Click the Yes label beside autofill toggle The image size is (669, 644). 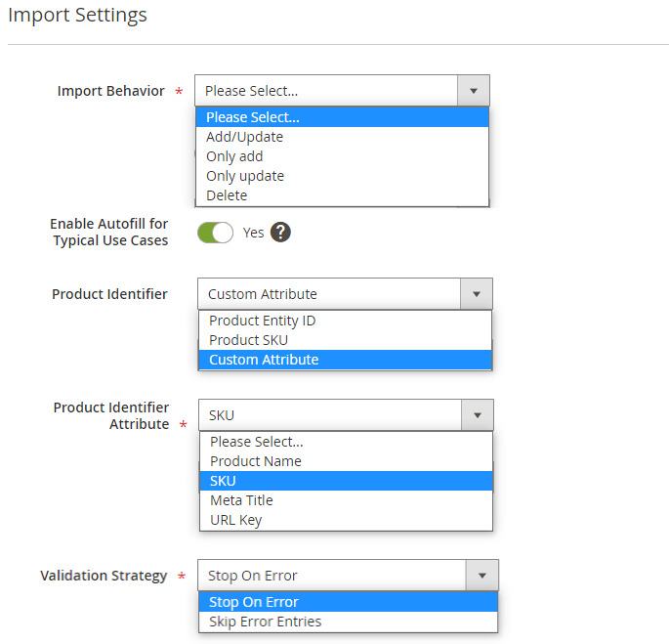tap(253, 233)
